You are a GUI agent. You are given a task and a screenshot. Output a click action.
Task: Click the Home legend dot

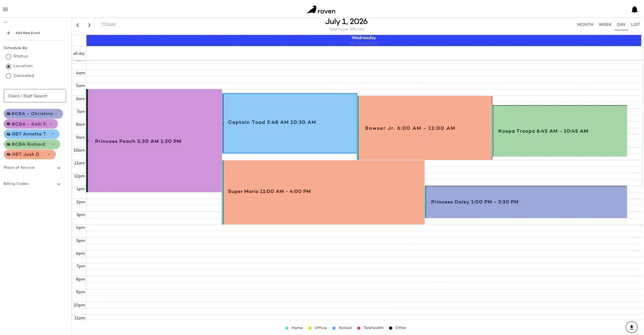[287, 328]
